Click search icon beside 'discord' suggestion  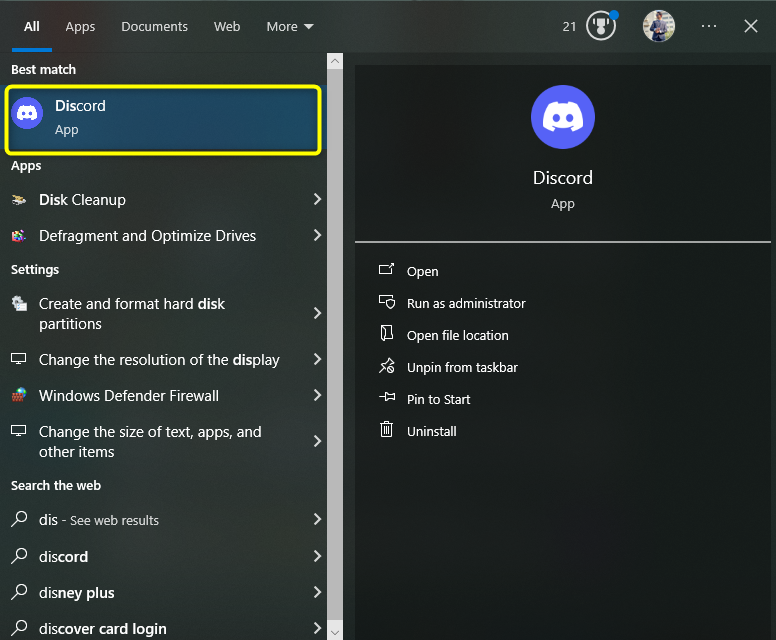(19, 556)
